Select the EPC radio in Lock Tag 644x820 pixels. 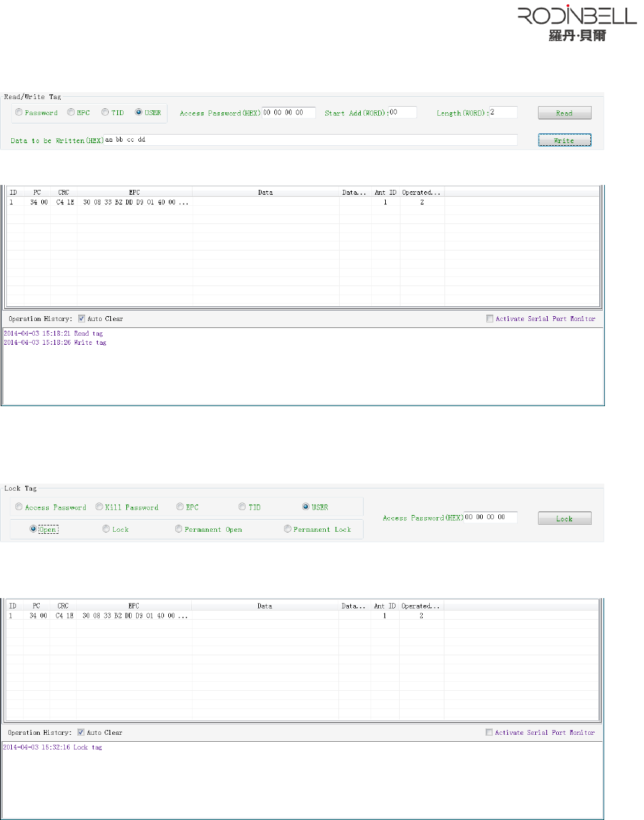click(x=180, y=507)
